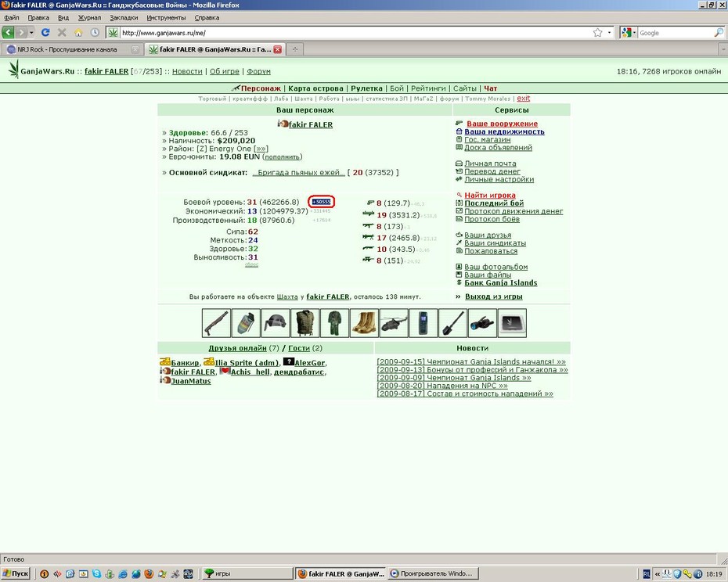728x582 pixels.
Task: Open the Рейтинги navigation link
Action: (x=428, y=88)
